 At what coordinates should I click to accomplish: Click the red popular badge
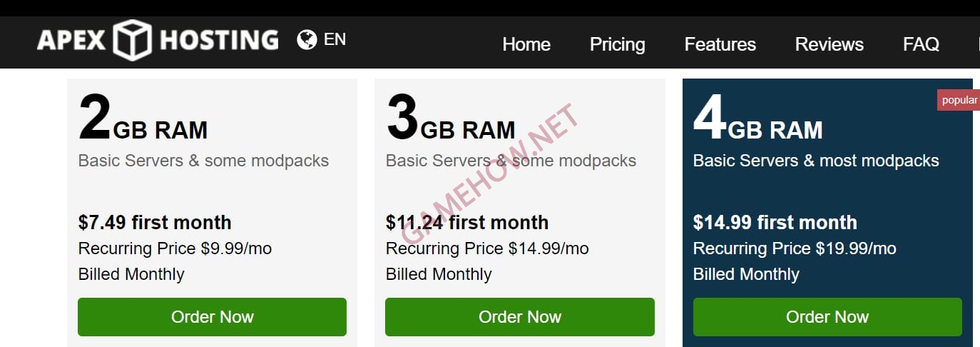[959, 100]
